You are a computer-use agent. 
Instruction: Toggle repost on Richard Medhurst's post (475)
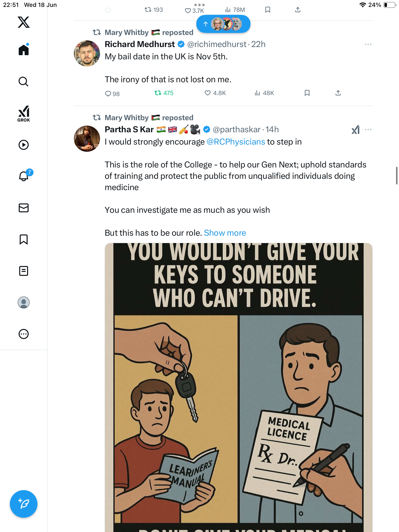coord(164,93)
